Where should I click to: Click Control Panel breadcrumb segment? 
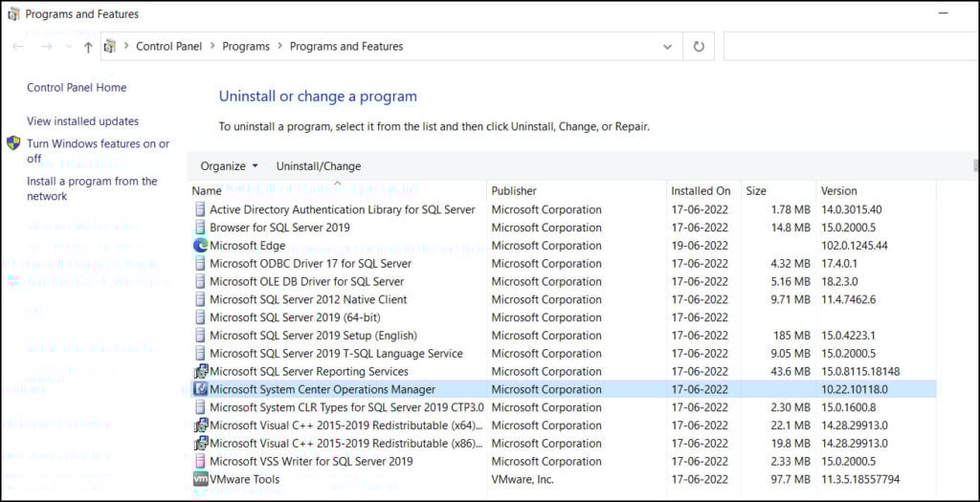coord(168,46)
